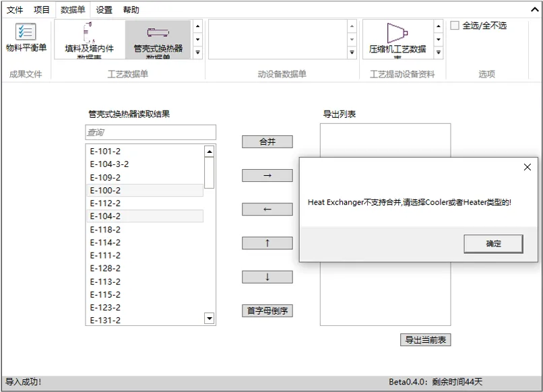Open the 项目 menu
543x392 pixels.
[x=42, y=9]
